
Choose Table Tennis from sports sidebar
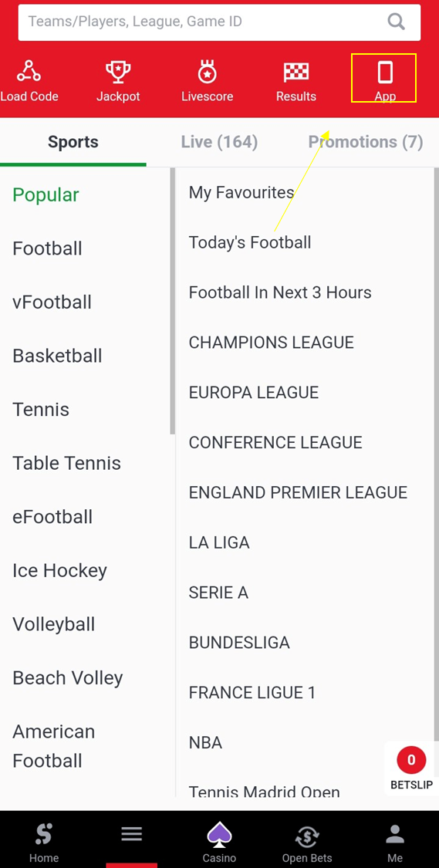tap(66, 464)
